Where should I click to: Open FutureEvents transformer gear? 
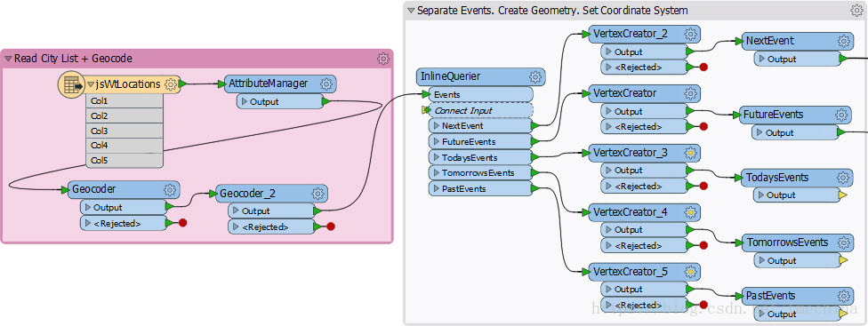pyautogui.click(x=841, y=115)
